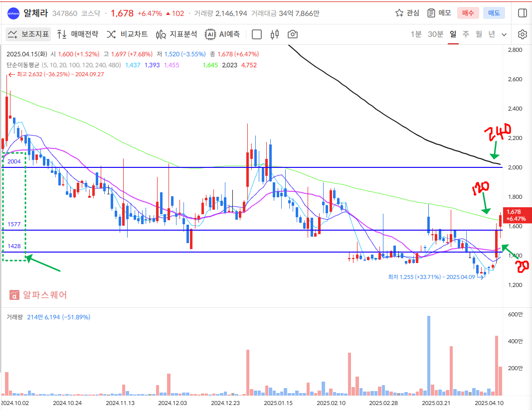Switch to 30분 timeframe

(435, 34)
